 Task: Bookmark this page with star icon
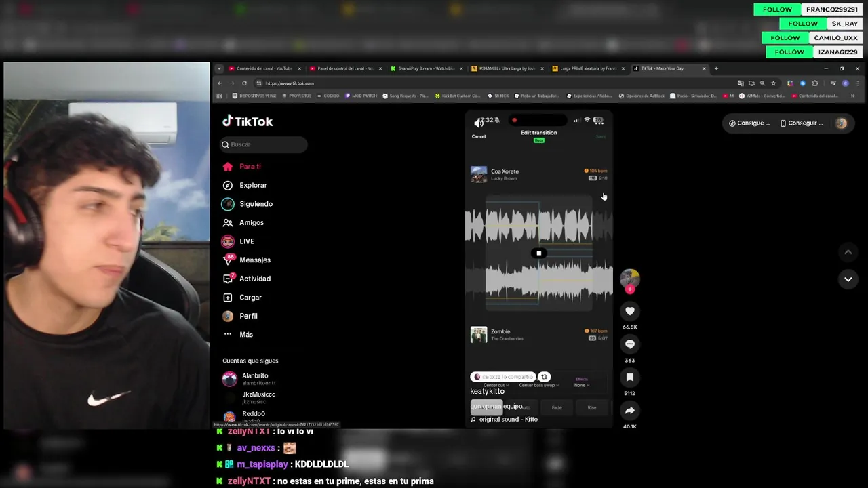click(773, 83)
